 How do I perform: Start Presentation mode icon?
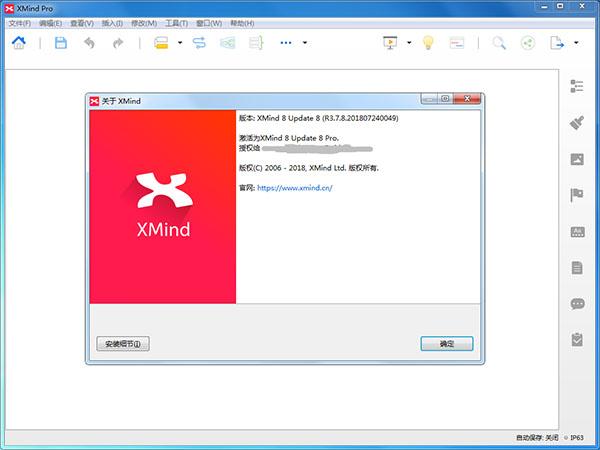390,43
